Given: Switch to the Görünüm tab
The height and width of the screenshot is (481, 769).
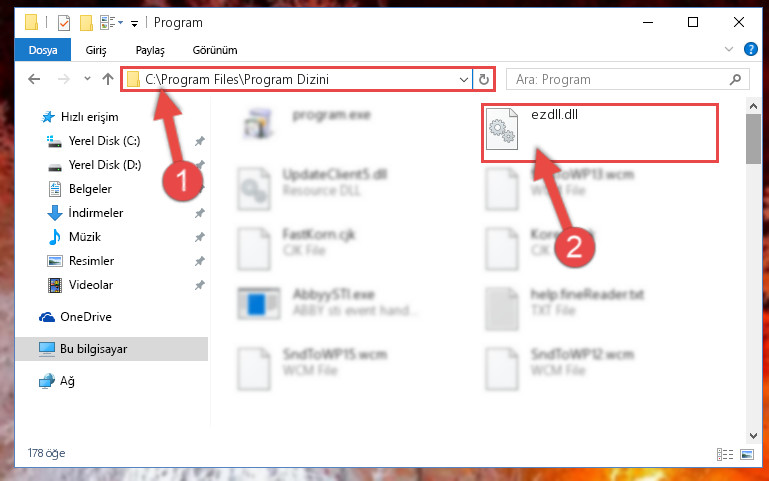Looking at the screenshot, I should (x=215, y=50).
